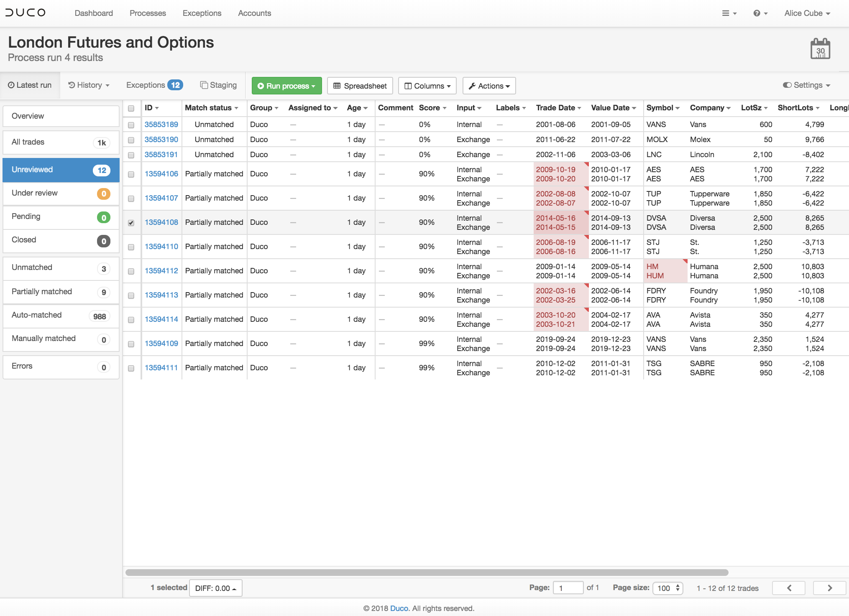Check the row 13594112 checkbox
Image resolution: width=849 pixels, height=616 pixels.
click(131, 271)
